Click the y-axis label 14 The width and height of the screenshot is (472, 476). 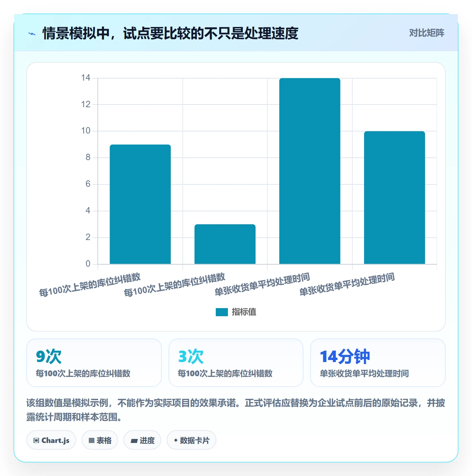[86, 78]
